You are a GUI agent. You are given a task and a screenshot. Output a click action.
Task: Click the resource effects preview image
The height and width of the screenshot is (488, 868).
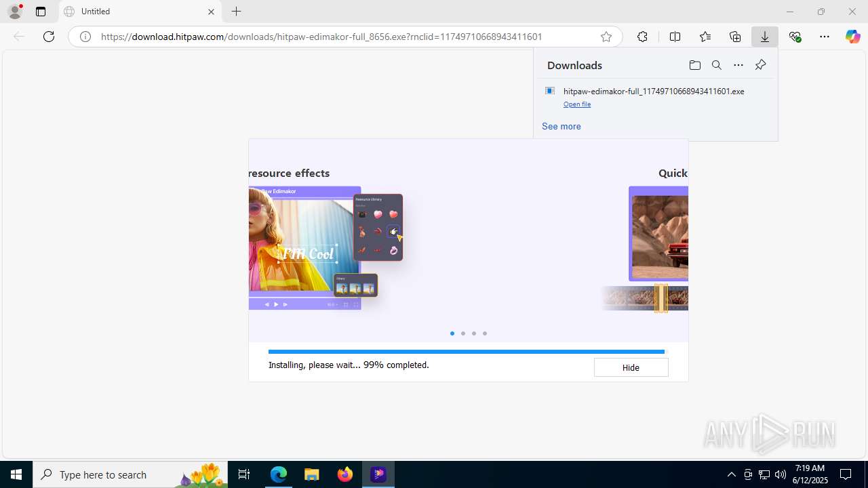click(x=325, y=248)
